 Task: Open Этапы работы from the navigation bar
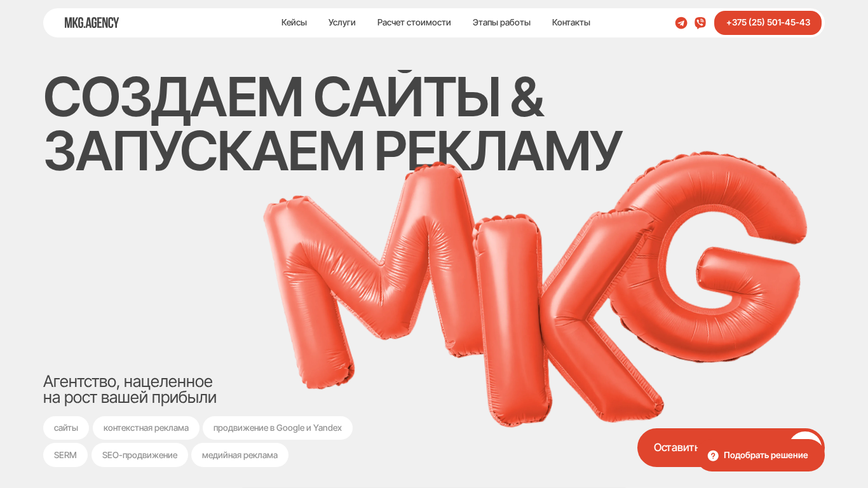pyautogui.click(x=501, y=23)
